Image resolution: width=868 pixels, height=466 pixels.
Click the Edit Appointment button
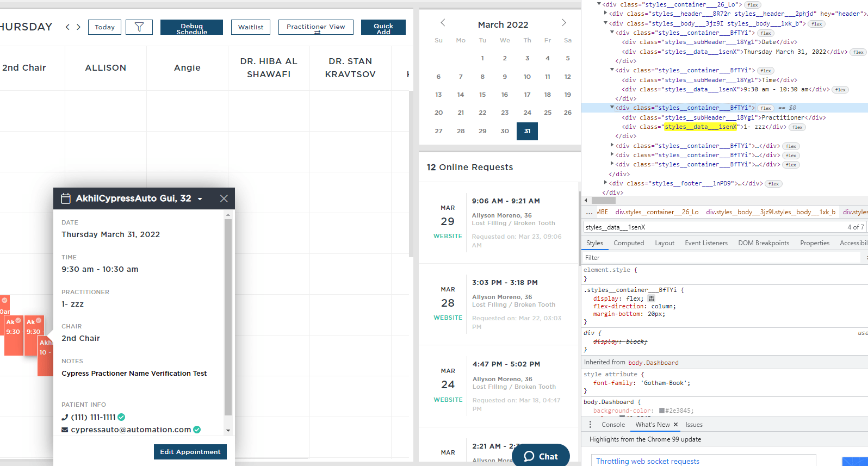(x=190, y=452)
